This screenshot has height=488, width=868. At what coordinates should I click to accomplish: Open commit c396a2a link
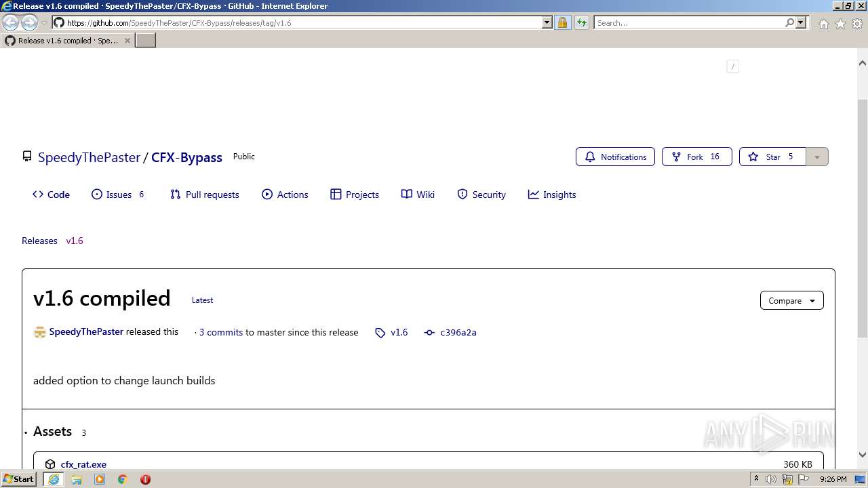click(x=458, y=332)
